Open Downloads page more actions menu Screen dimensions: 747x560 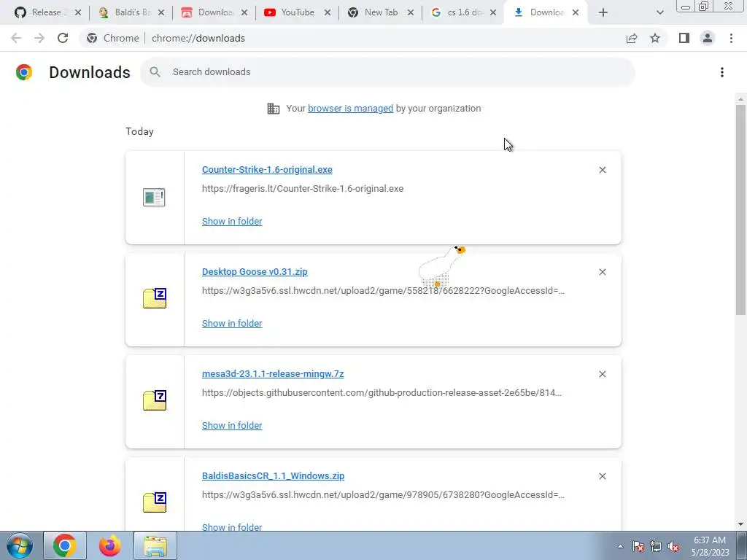[722, 72]
